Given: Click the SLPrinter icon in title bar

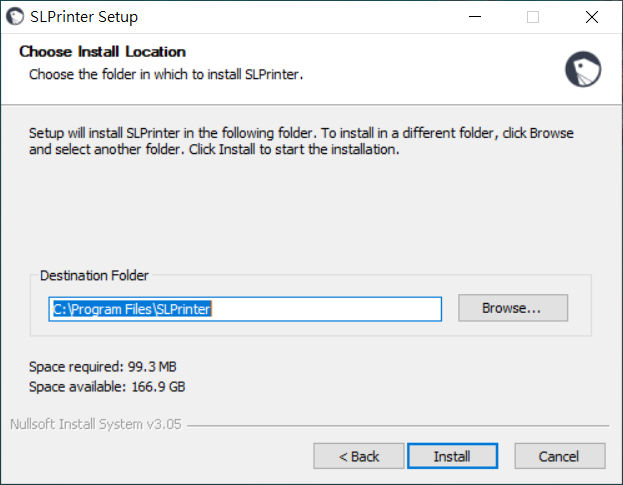Looking at the screenshot, I should tap(15, 17).
